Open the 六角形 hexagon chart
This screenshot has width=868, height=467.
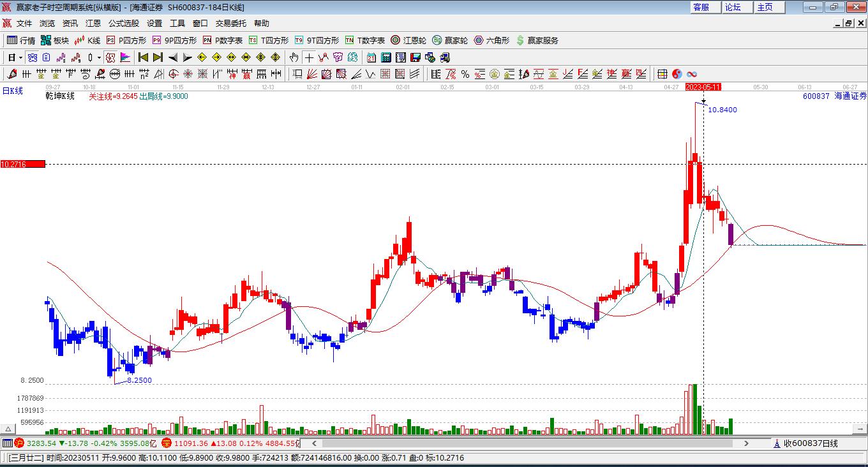click(x=491, y=40)
